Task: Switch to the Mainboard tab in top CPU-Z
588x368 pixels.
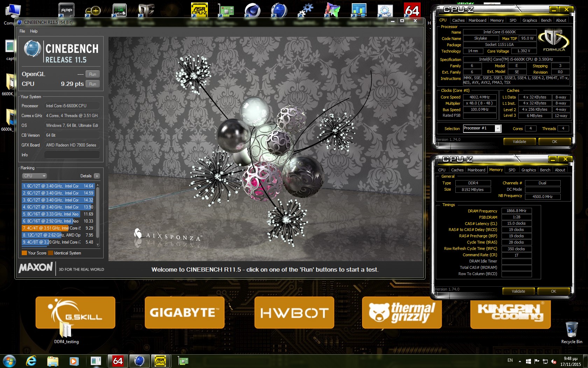Action: (x=477, y=20)
